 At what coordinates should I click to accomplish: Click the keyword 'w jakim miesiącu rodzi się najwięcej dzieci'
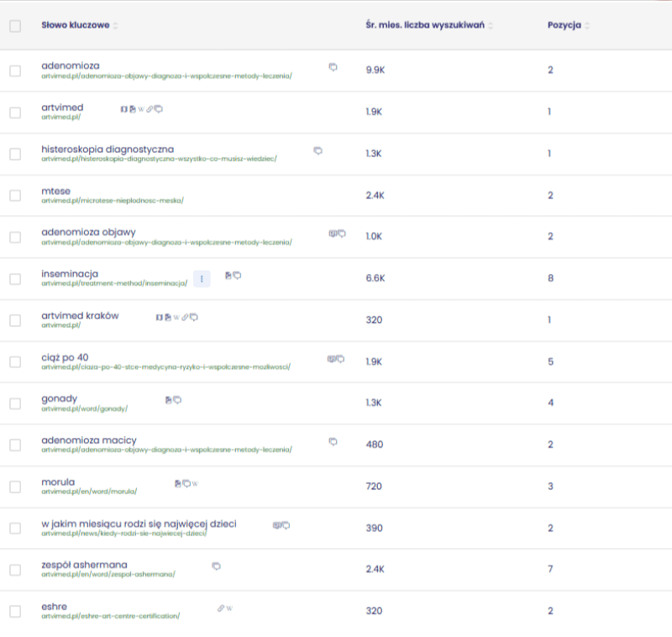pyautogui.click(x=139, y=524)
